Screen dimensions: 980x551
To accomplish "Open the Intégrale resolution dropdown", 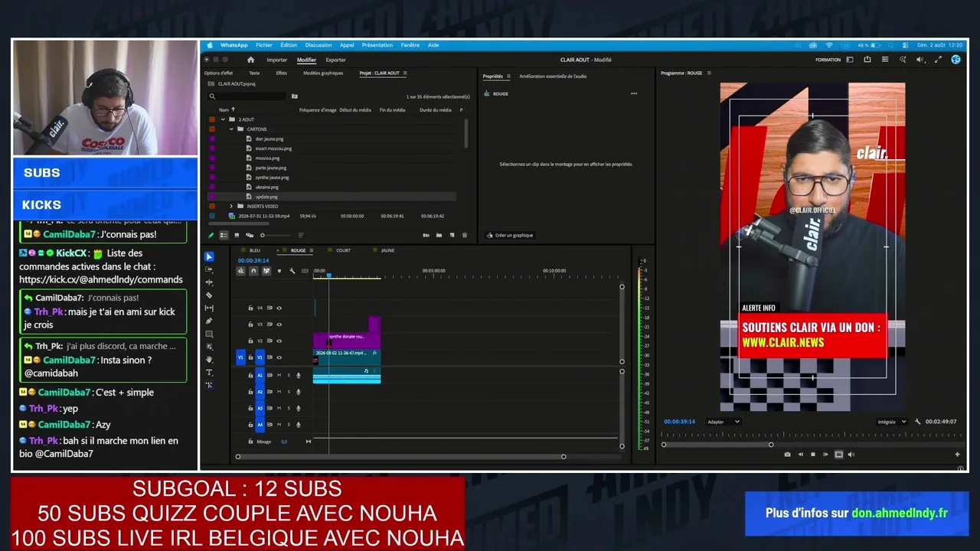I will pos(891,422).
